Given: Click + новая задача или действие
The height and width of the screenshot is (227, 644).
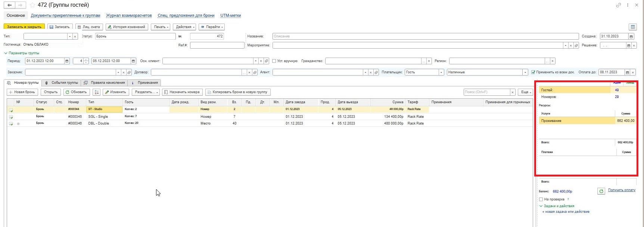Looking at the screenshot, I should tap(566, 212).
